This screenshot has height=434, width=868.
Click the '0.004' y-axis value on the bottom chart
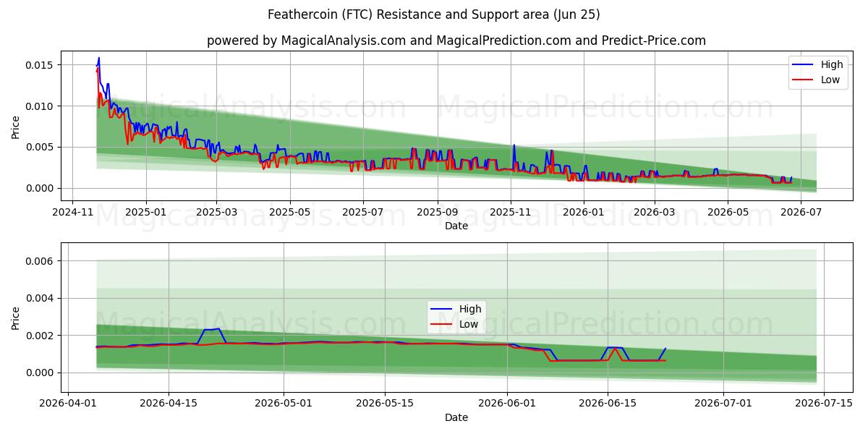coord(40,298)
